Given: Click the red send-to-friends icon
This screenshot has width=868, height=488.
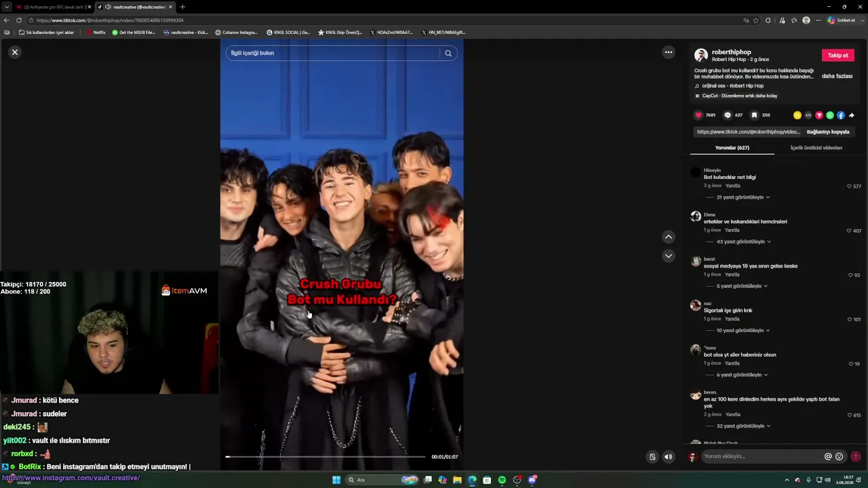Looking at the screenshot, I should click(x=819, y=115).
